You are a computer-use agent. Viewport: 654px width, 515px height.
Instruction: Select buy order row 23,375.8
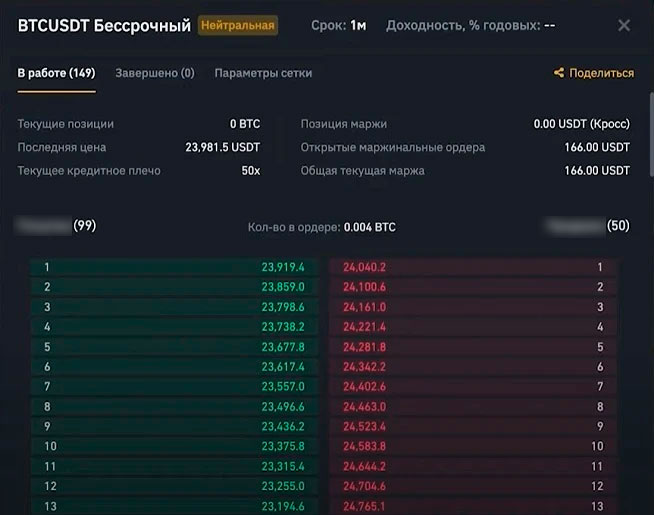174,446
